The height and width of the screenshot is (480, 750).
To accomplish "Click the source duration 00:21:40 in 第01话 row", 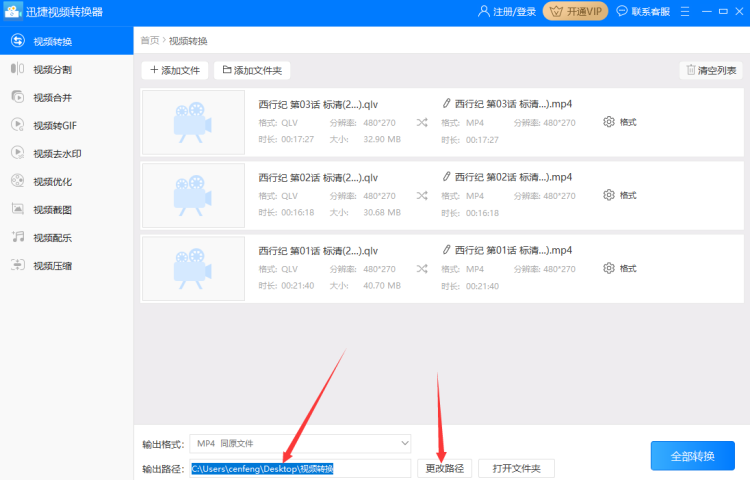I will [x=298, y=285].
